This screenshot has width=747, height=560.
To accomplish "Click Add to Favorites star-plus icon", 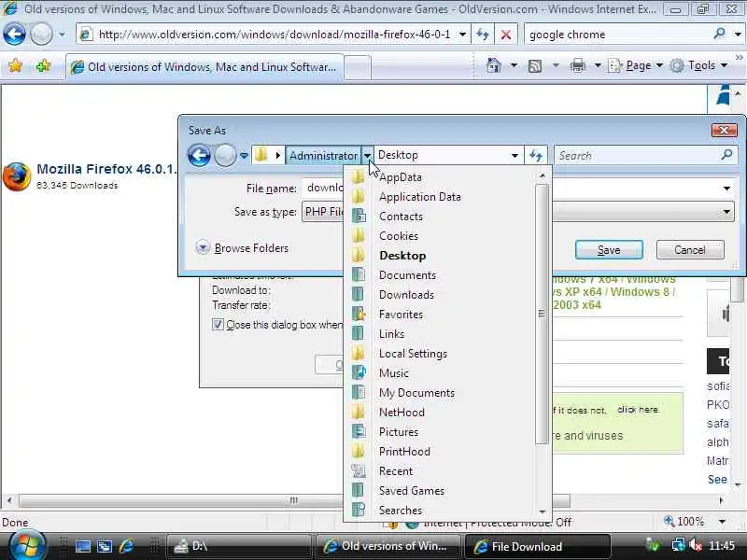I will (43, 65).
